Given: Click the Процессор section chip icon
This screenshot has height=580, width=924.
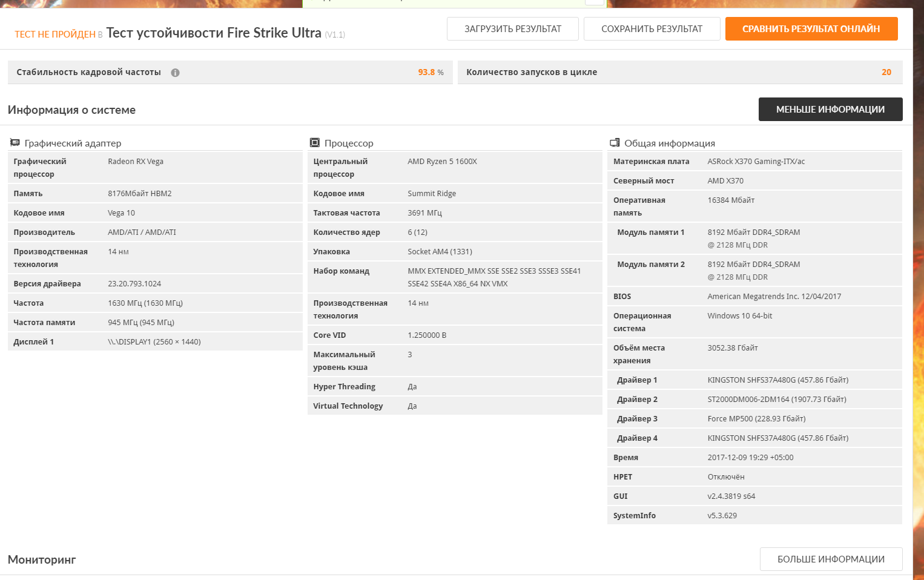Looking at the screenshot, I should tap(315, 143).
